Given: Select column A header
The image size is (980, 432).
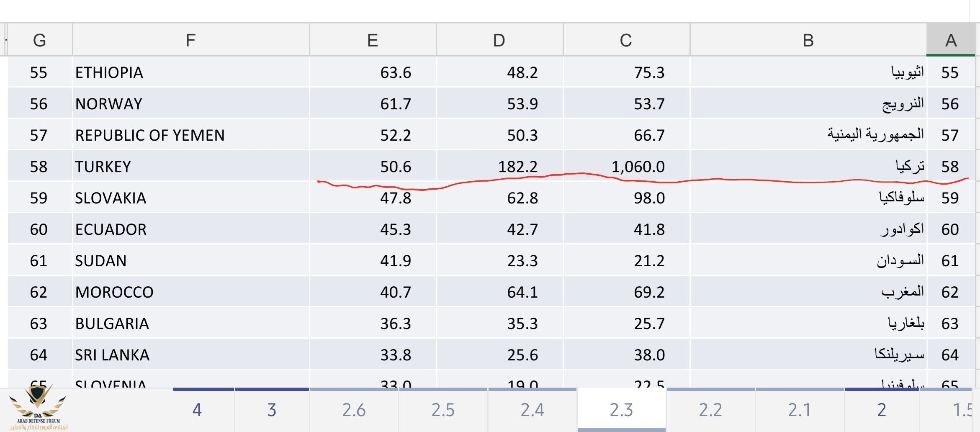Looking at the screenshot, I should pos(951,40).
